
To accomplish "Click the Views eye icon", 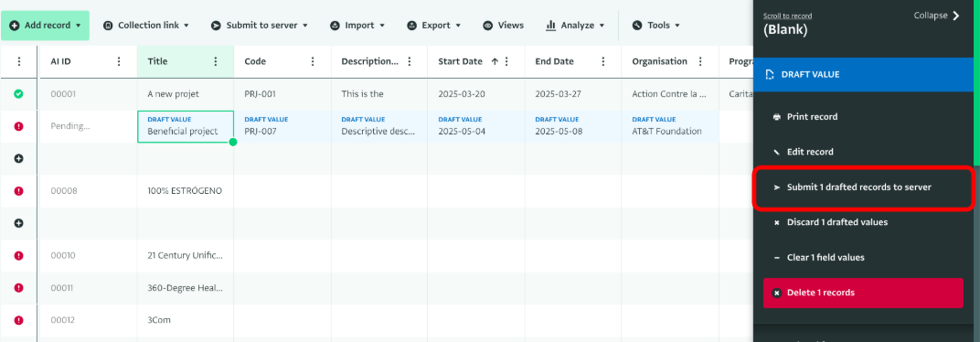I will pos(487,26).
